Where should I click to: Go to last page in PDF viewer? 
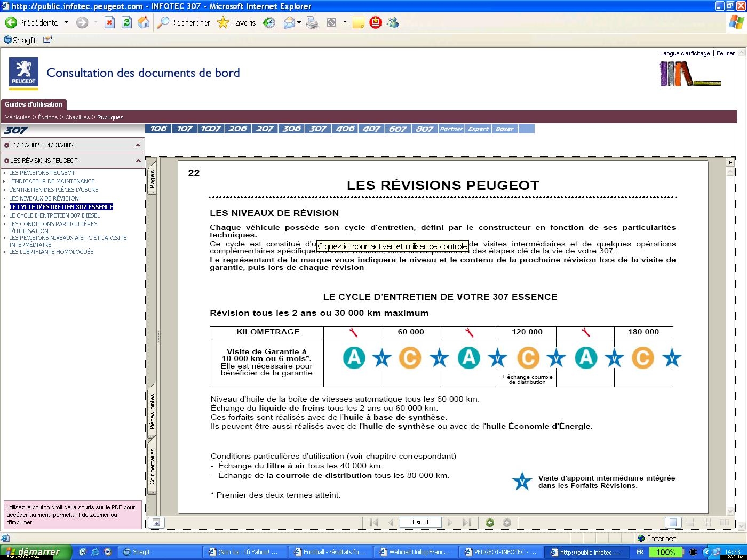pos(467,523)
